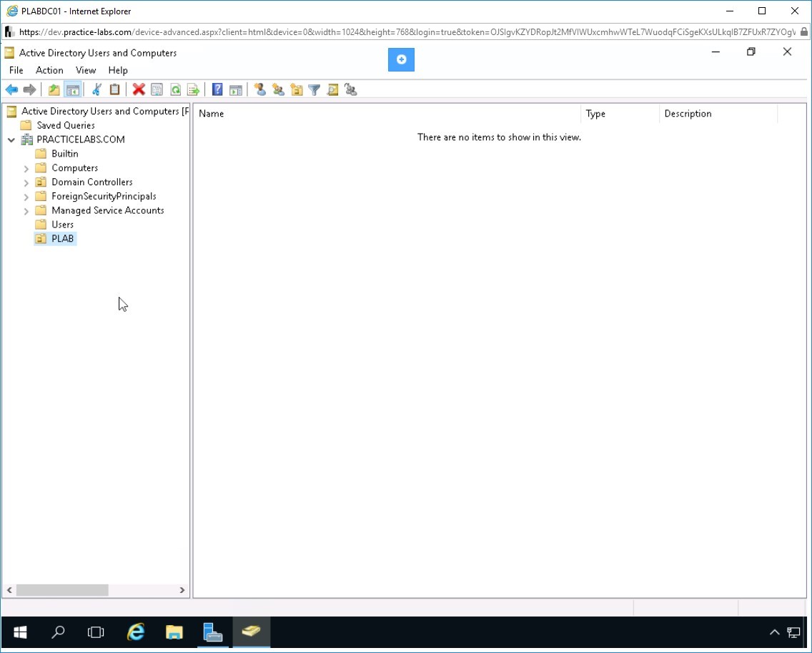The image size is (812, 653).
Task: Click the tree pane scroll left arrow
Action: coord(9,590)
